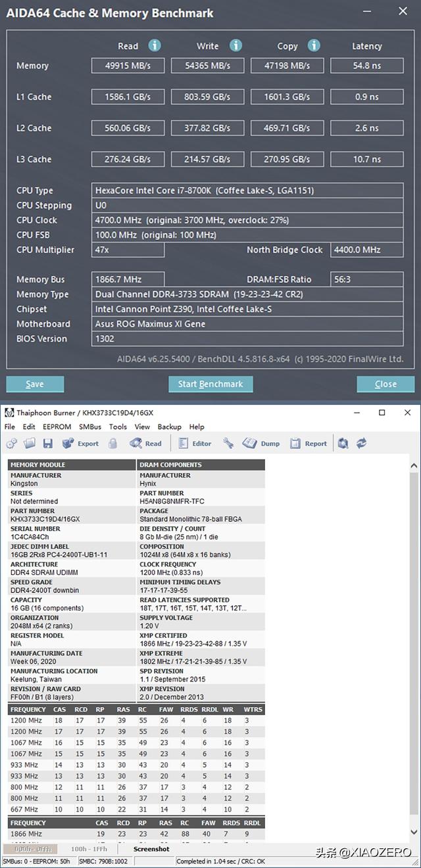This screenshot has width=421, height=868.
Task: Click XMP Certified value 1866 MHz / 19-23-23-42-88
Action: [193, 644]
